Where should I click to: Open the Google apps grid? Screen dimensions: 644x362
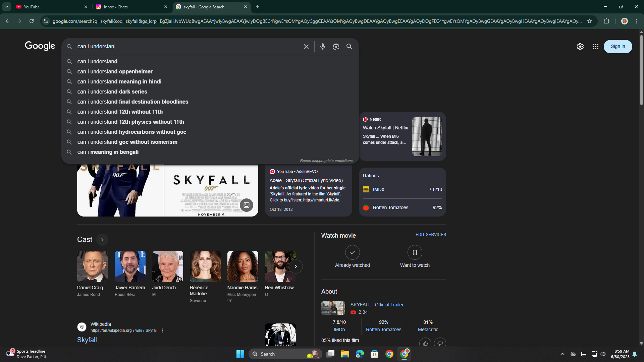point(595,47)
